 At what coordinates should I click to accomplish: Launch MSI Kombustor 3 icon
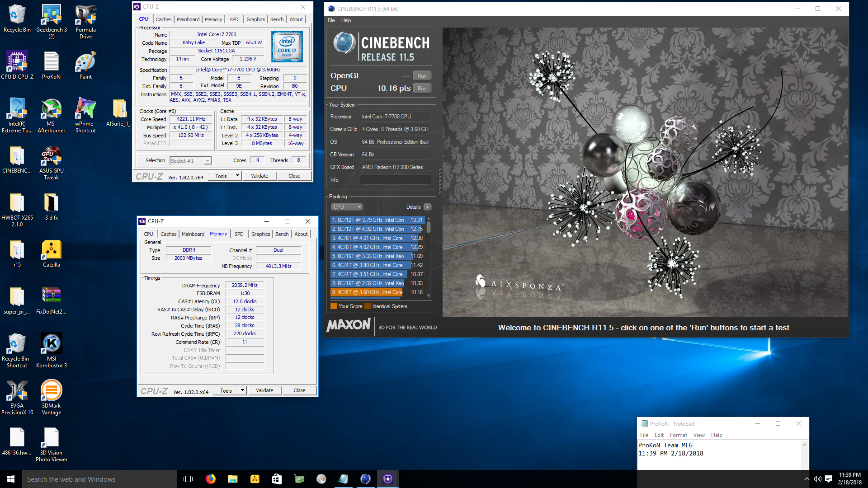pos(51,351)
